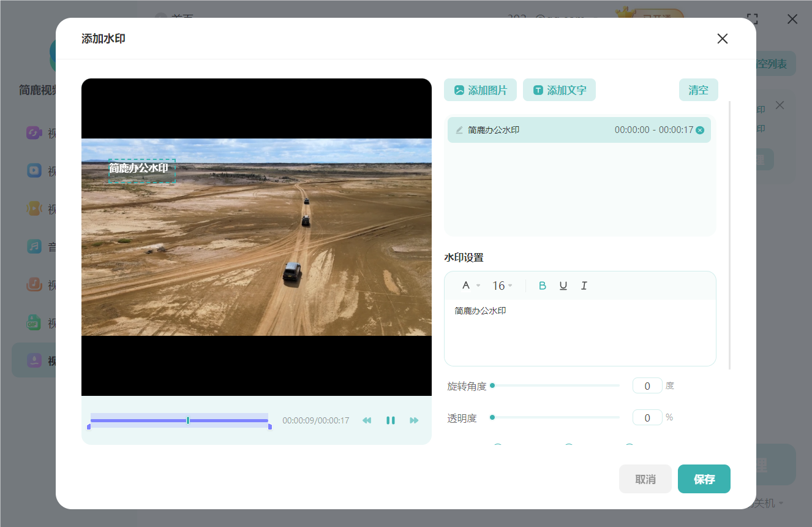The height and width of the screenshot is (527, 812).
Task: Click the Add Text (添加文字) button
Action: (x=559, y=90)
